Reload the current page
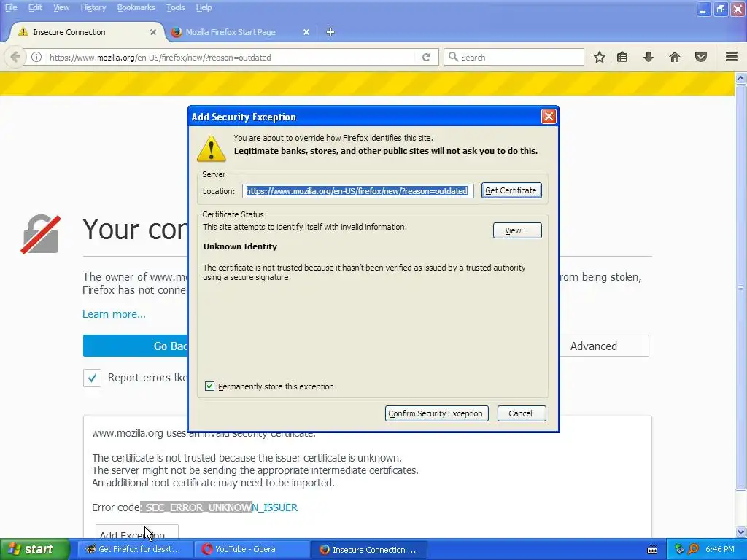The width and height of the screenshot is (747, 560). coord(426,57)
